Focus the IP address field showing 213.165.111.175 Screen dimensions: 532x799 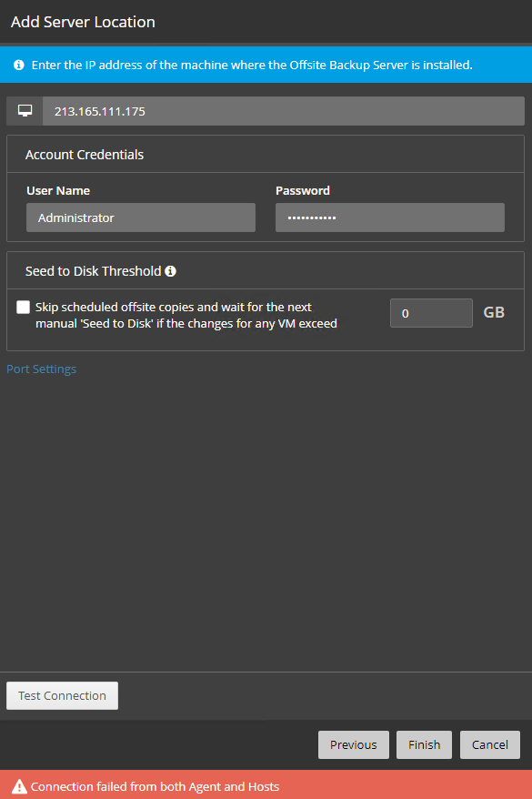[x=284, y=111]
